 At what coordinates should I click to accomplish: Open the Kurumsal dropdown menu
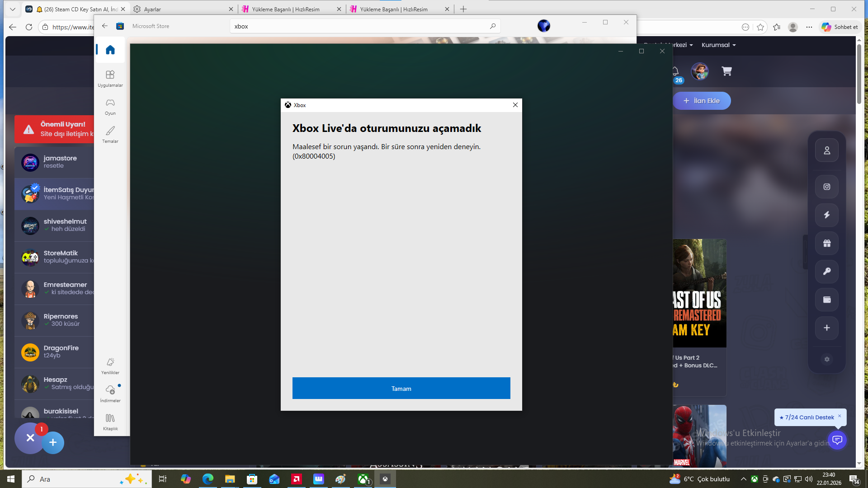(719, 45)
